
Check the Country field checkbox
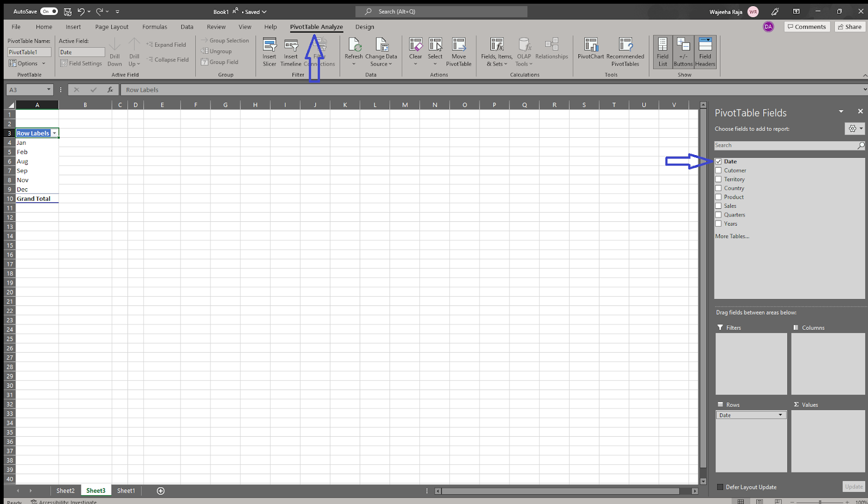(x=718, y=188)
